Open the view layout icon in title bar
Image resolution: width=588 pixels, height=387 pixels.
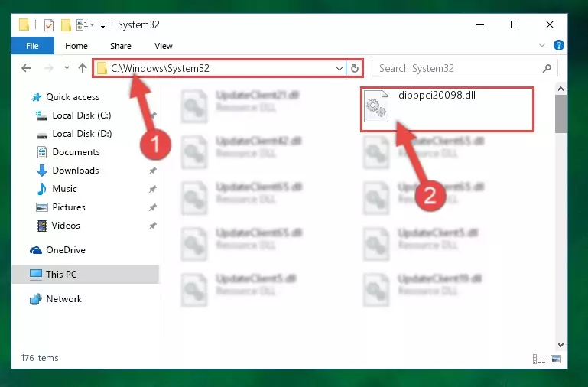(85, 25)
